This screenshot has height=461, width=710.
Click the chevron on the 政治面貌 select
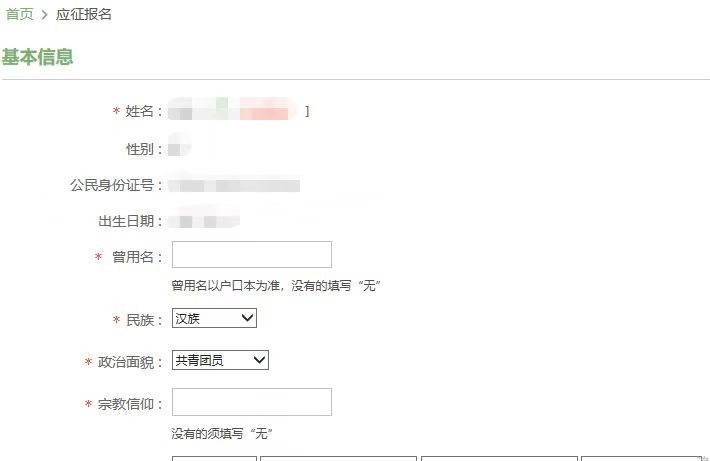tap(259, 360)
